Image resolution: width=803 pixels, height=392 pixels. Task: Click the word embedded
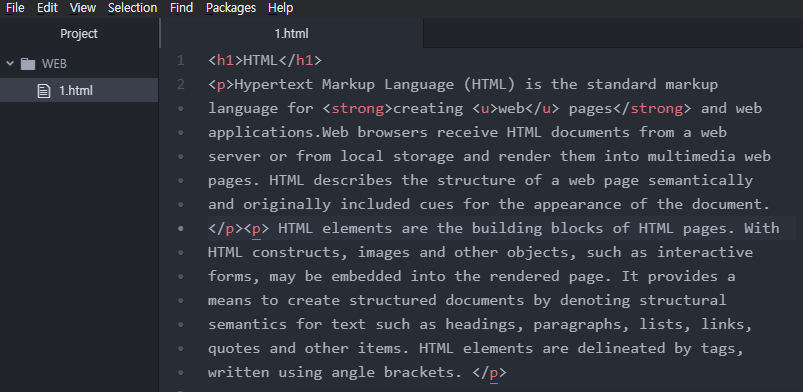tap(366, 277)
